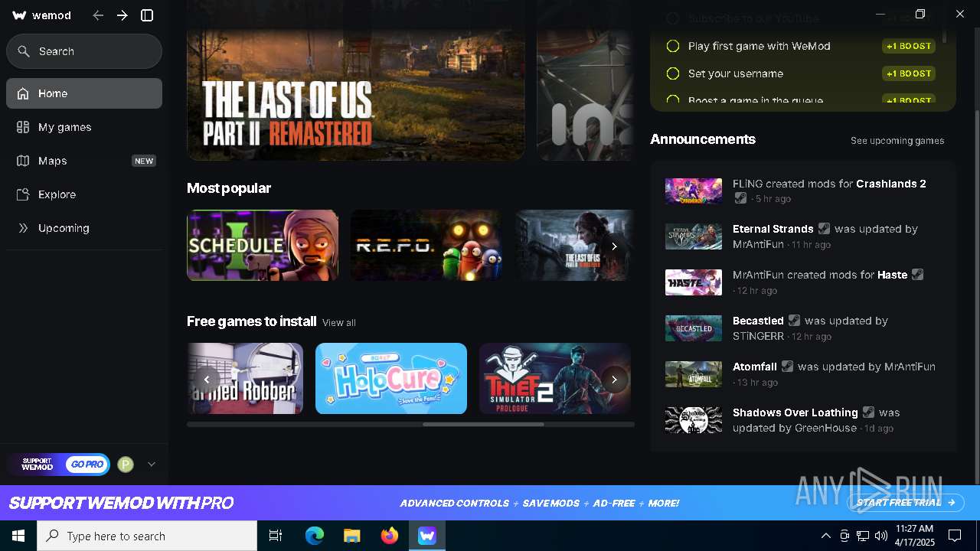Toggle Set your username task circle

[673, 73]
